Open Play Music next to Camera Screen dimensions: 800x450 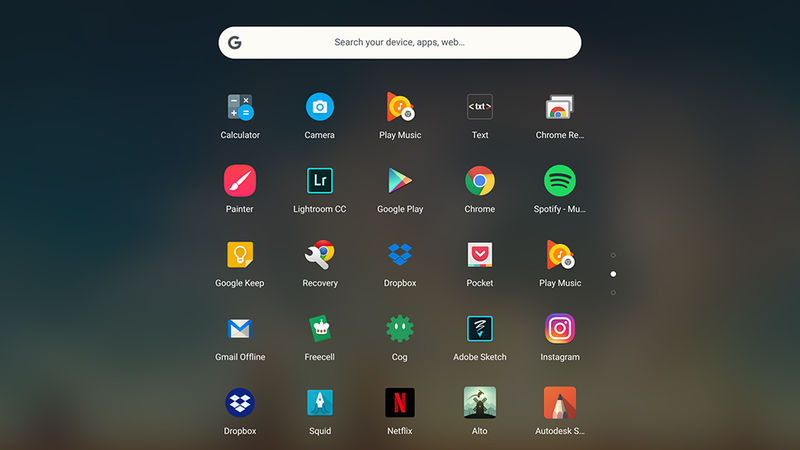pyautogui.click(x=400, y=107)
